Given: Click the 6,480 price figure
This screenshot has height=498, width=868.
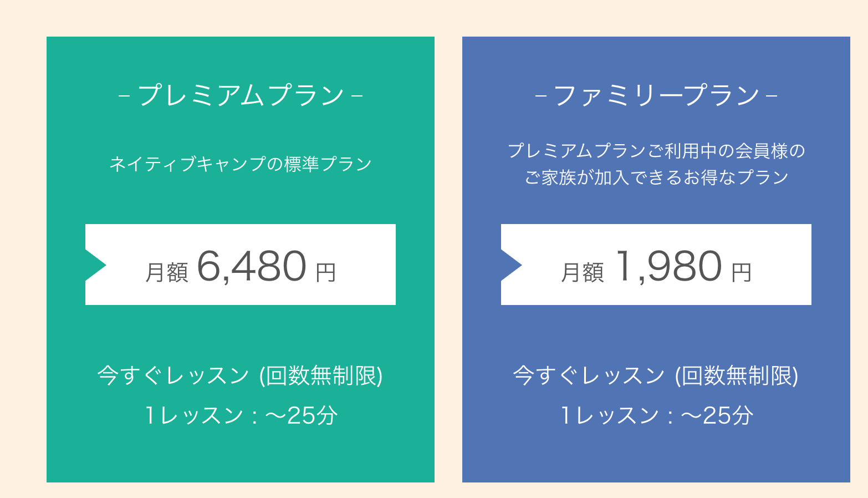Looking at the screenshot, I should coord(252,266).
